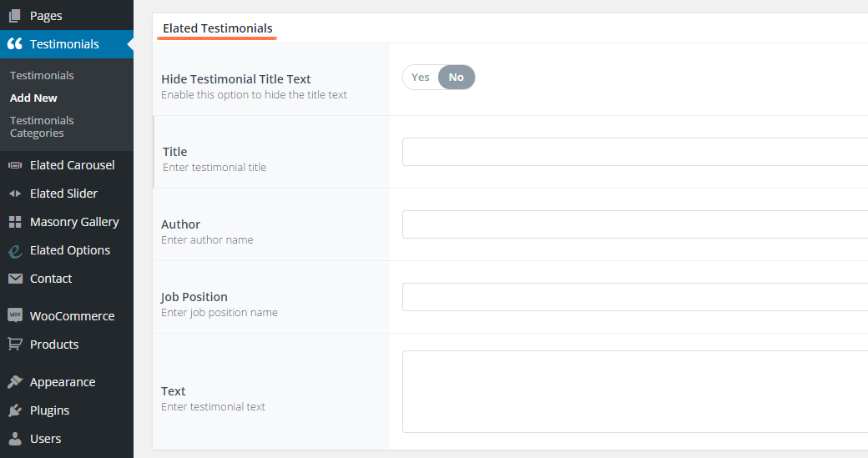868x458 pixels.
Task: Open Testimonials Categories in the sidebar
Action: [42, 127]
